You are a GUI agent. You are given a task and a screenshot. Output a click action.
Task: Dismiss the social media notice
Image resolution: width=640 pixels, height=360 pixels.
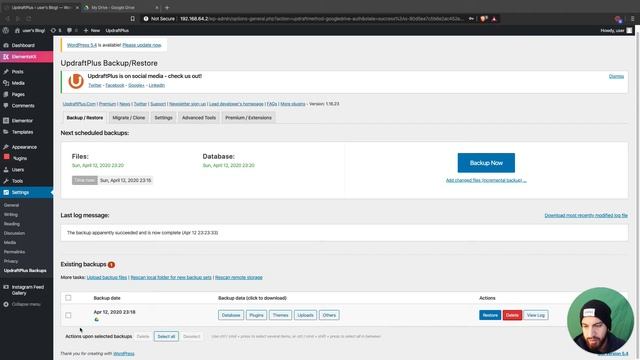pos(616,76)
